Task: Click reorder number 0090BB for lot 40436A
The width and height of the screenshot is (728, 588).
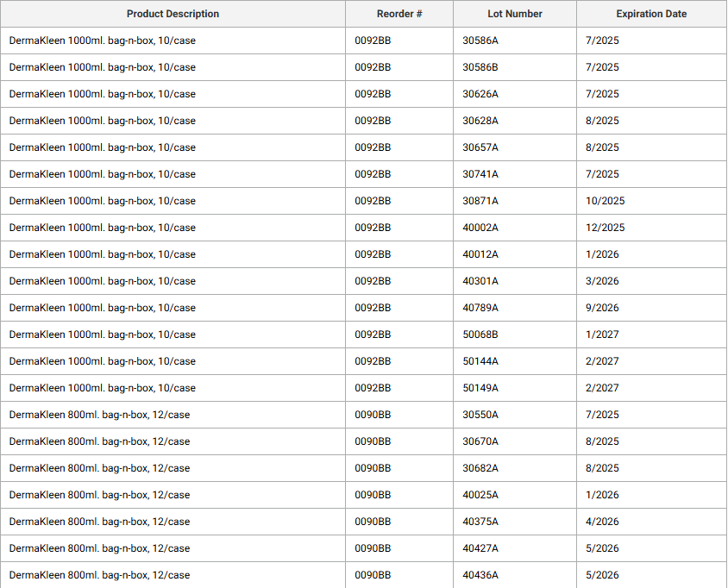Action: pos(373,575)
